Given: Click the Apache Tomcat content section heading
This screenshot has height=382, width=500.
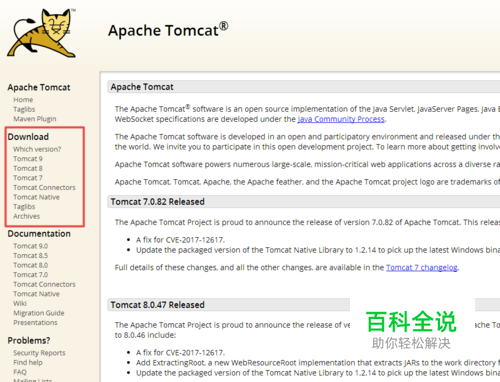Looking at the screenshot, I should point(142,87).
